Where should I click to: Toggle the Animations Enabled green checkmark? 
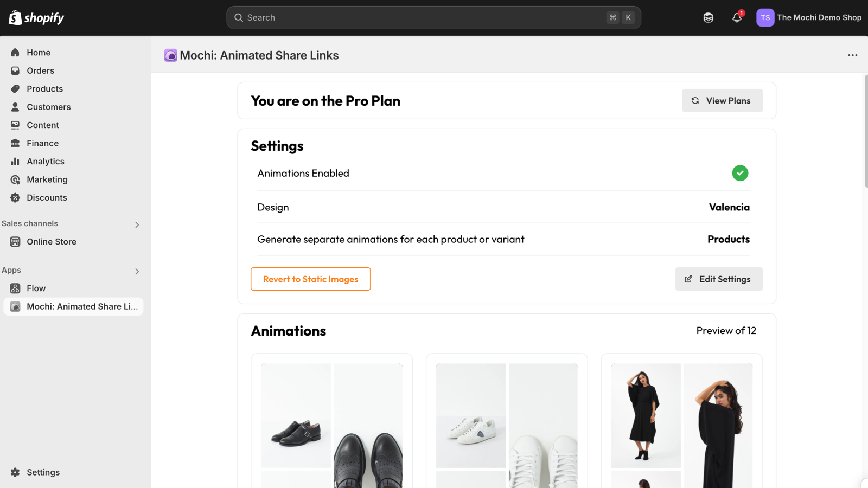click(x=740, y=173)
